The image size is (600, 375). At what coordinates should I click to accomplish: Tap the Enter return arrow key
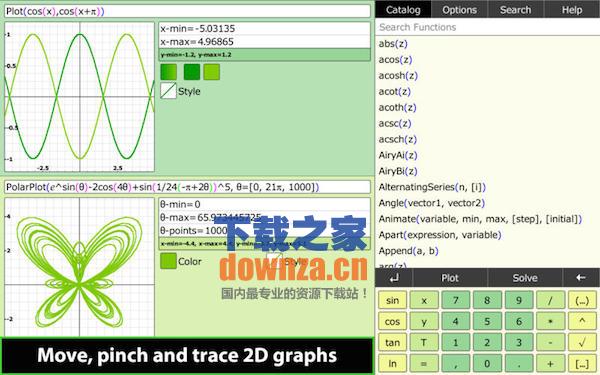click(394, 278)
